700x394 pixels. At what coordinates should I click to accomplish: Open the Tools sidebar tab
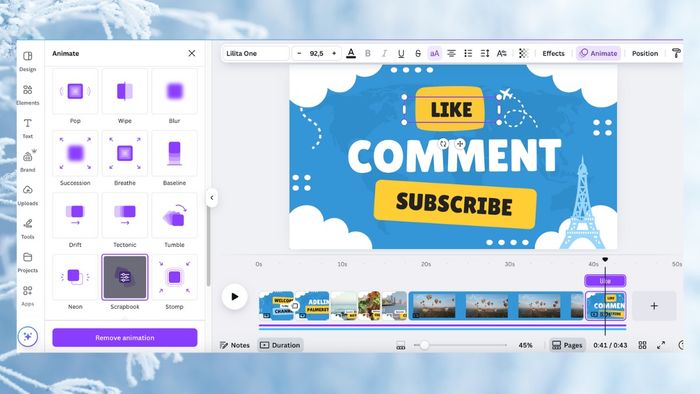click(x=28, y=228)
